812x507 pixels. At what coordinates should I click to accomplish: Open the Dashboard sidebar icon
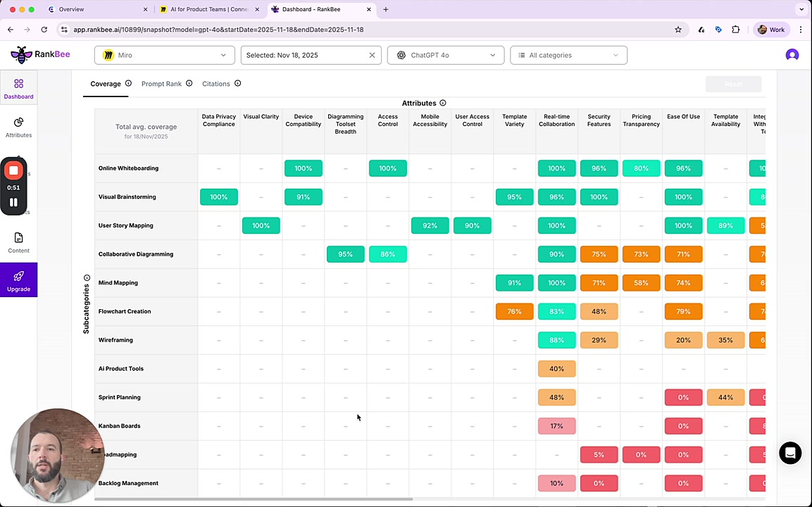point(18,89)
